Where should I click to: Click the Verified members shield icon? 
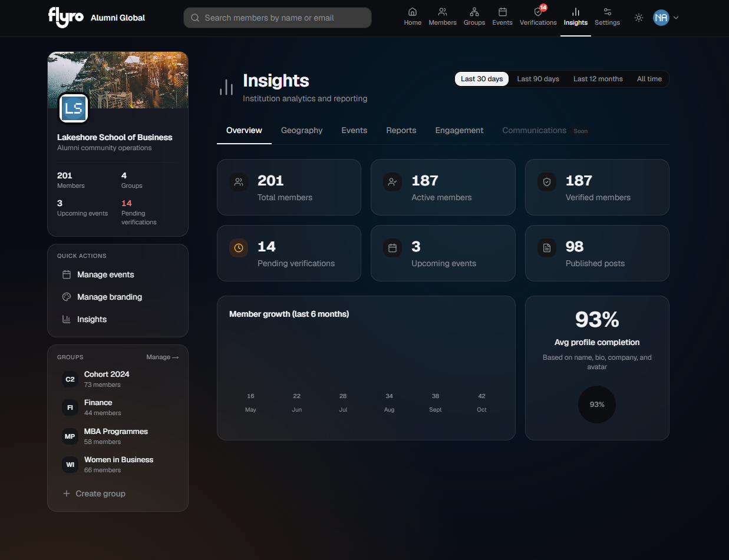pos(547,183)
